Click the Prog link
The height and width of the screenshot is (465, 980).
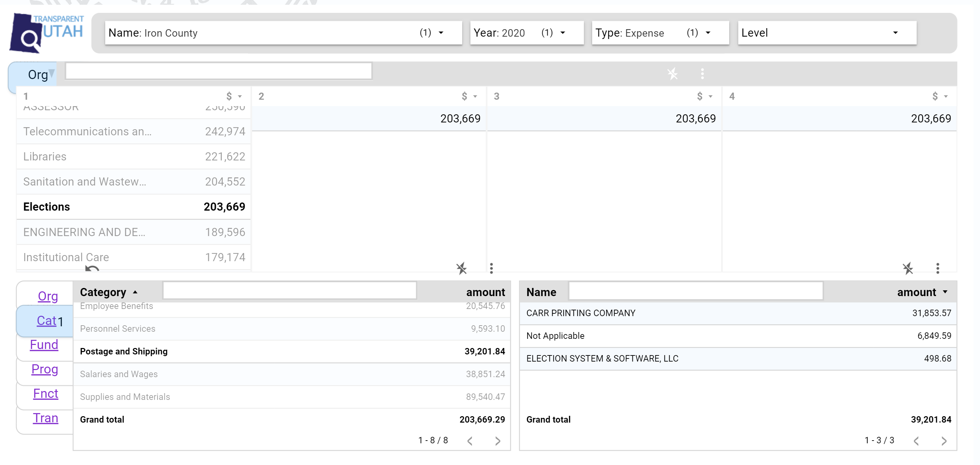click(44, 369)
